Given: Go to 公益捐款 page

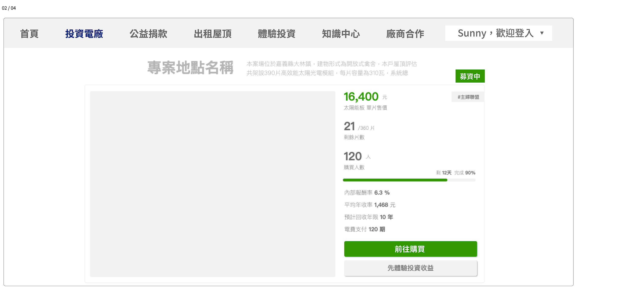Looking at the screenshot, I should click(x=148, y=34).
